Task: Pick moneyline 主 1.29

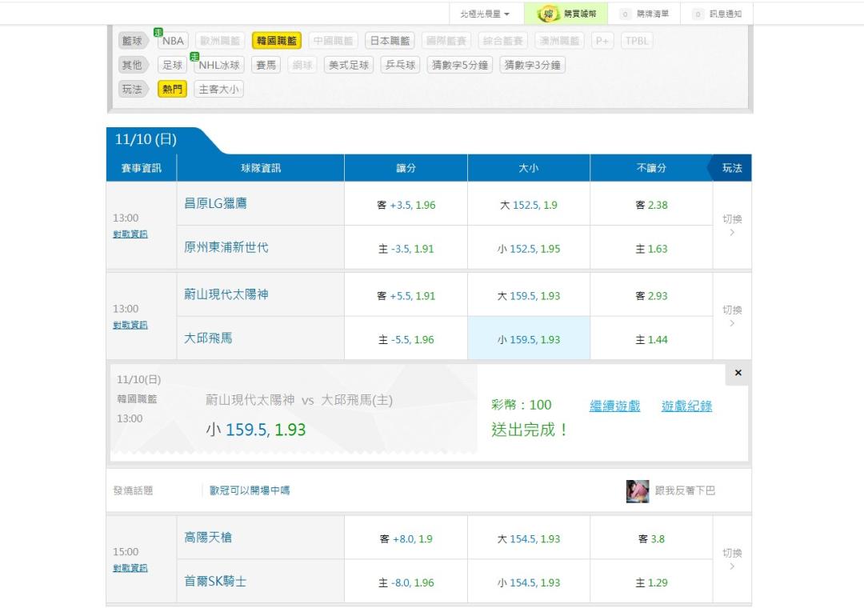Action: point(651,583)
